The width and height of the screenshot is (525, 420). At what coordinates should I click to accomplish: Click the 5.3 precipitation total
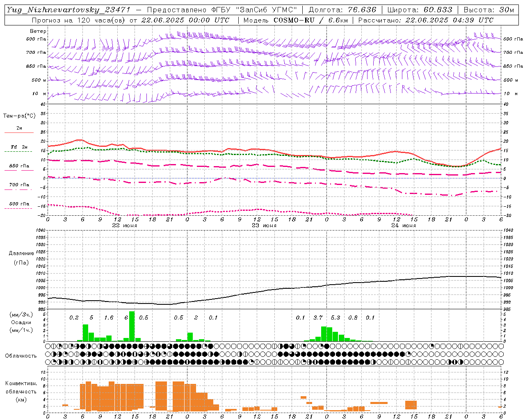336,317
